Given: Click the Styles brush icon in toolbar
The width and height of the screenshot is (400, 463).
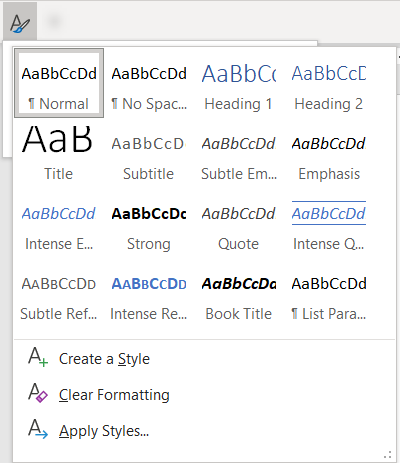Looking at the screenshot, I should click(20, 23).
